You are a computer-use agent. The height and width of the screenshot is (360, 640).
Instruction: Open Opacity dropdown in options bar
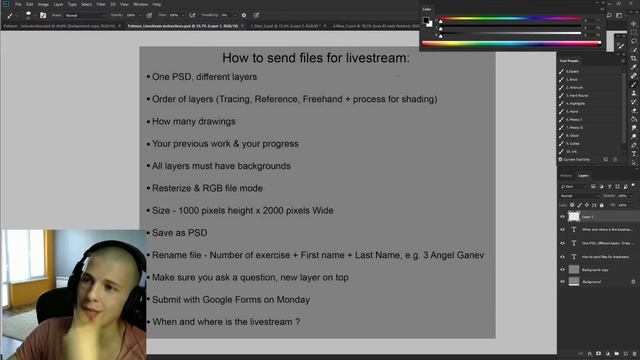(140, 15)
